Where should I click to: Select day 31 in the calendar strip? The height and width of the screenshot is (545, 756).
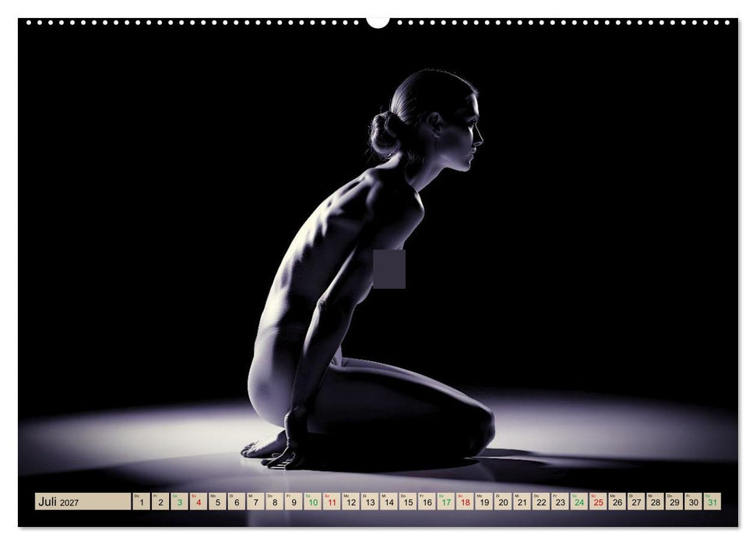click(x=712, y=501)
